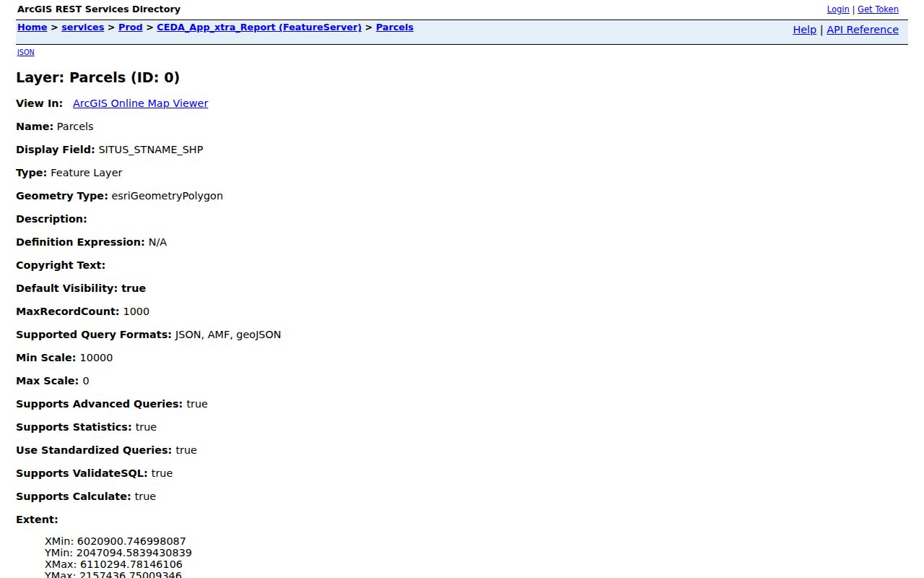924x578 pixels.
Task: Open CEDA_App_xtra_Report (FeatureServer) breadcrumb
Action: coord(259,27)
